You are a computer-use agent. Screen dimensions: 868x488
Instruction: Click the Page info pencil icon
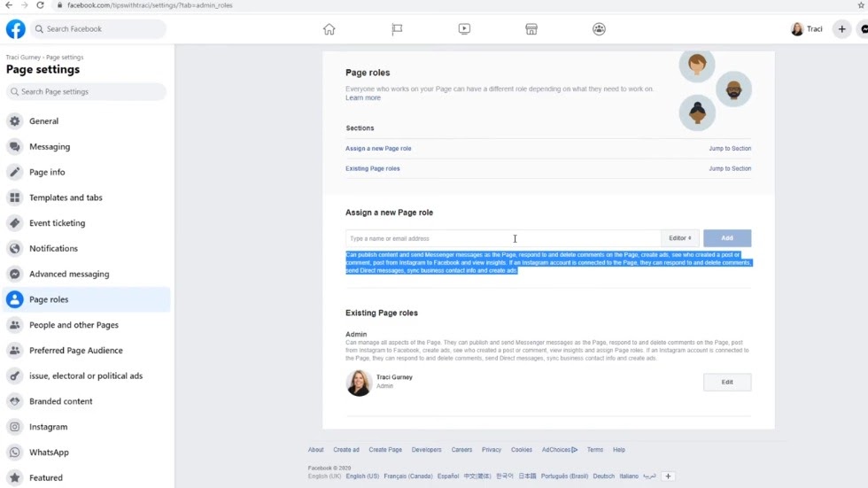pyautogui.click(x=15, y=172)
